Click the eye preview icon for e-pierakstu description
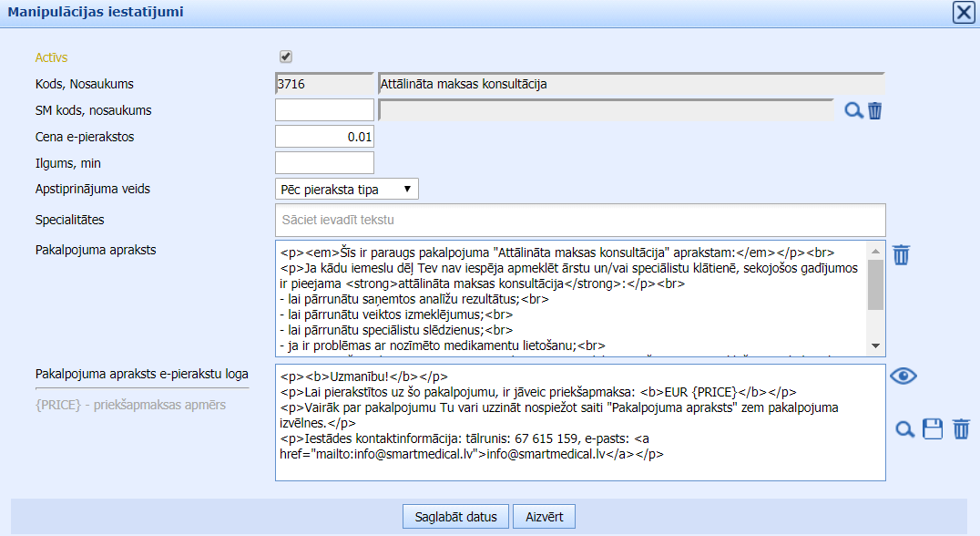 click(903, 376)
